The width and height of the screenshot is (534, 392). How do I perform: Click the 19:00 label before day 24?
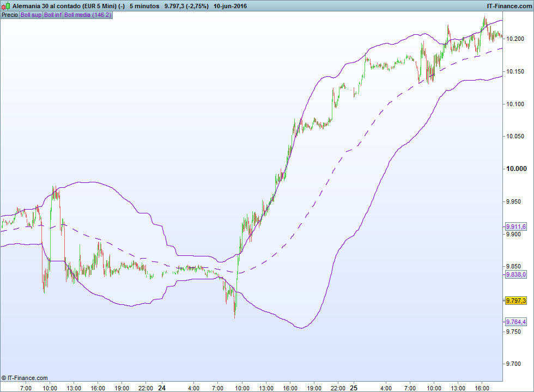tap(122, 388)
